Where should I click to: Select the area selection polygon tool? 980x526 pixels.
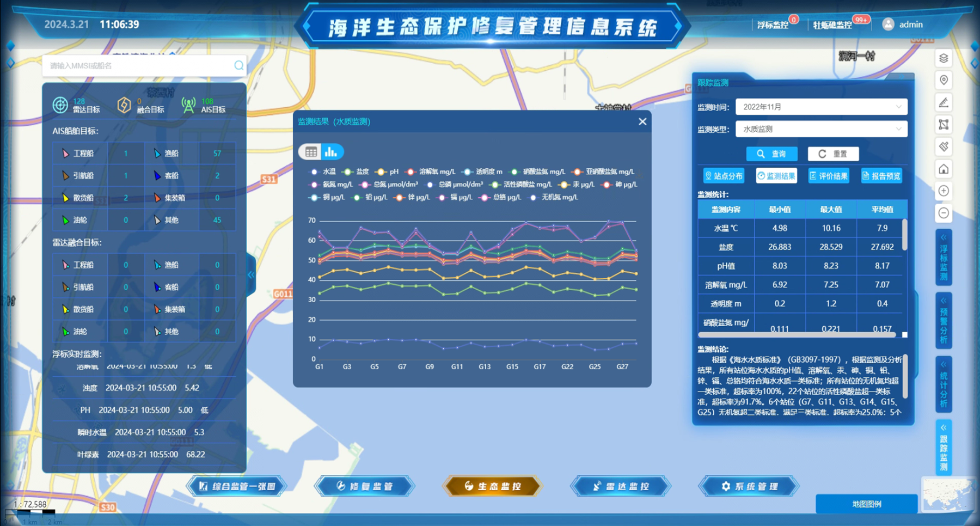[x=944, y=125]
